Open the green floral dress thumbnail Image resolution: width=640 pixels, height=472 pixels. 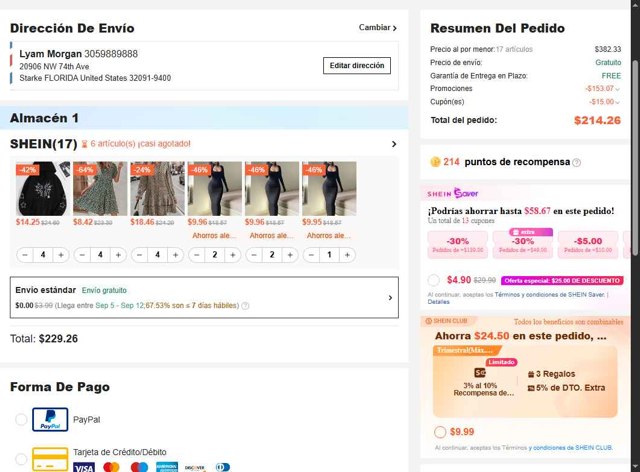point(100,189)
